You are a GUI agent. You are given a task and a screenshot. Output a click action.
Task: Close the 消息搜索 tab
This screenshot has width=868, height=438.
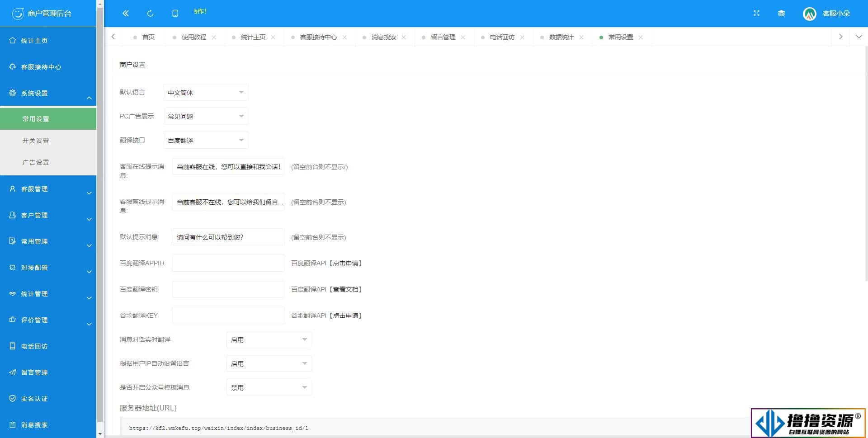pyautogui.click(x=404, y=37)
